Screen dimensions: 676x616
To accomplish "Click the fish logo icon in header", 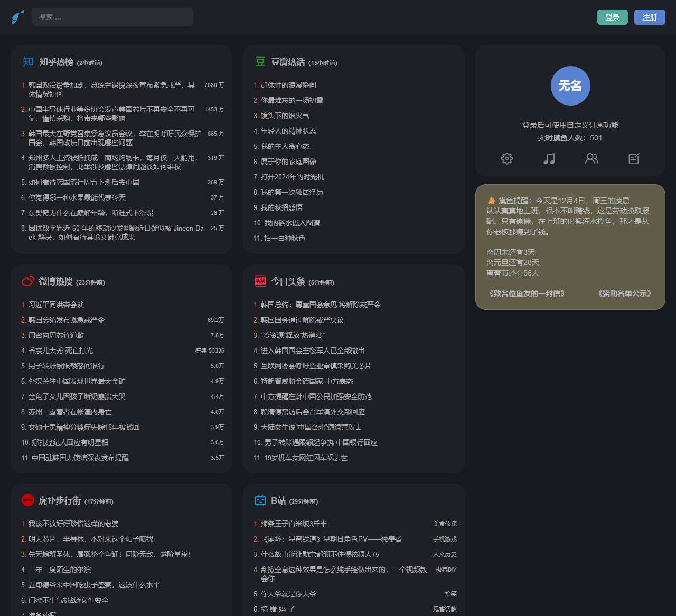I will point(18,17).
